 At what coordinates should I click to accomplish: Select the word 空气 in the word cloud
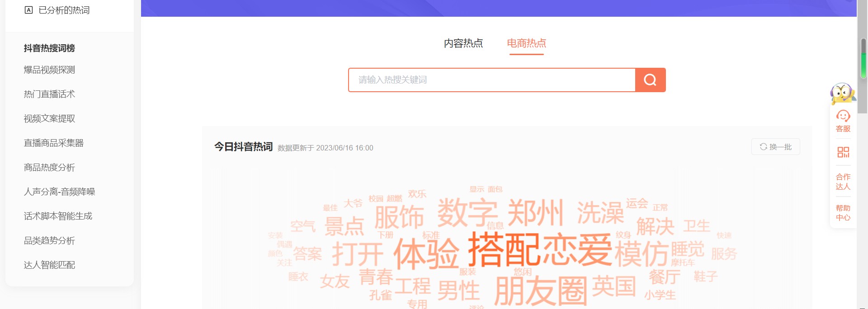[x=303, y=226]
